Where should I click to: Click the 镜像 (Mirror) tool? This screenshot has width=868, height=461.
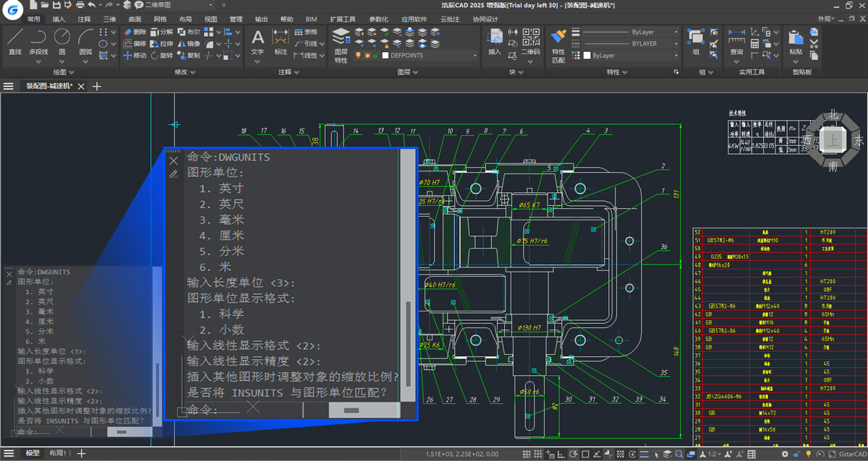tap(188, 44)
